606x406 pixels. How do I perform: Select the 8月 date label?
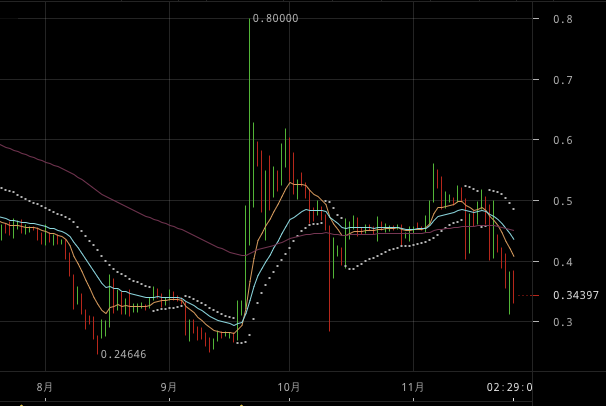pyautogui.click(x=45, y=387)
